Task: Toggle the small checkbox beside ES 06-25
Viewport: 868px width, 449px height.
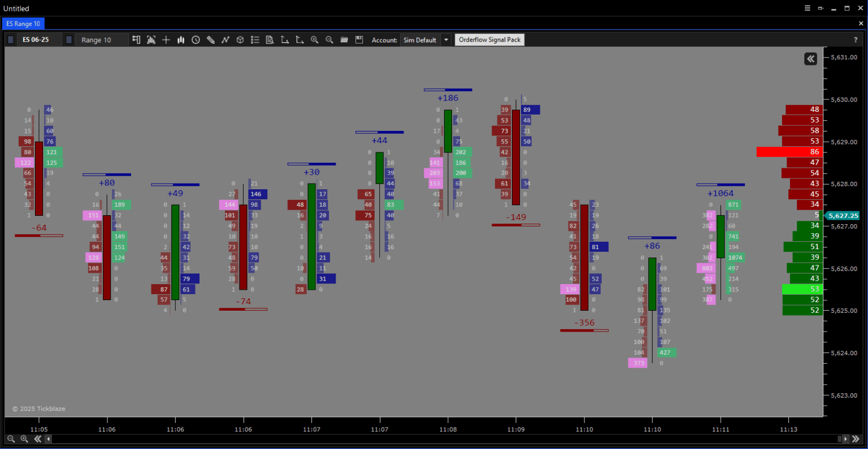Action: pos(10,40)
